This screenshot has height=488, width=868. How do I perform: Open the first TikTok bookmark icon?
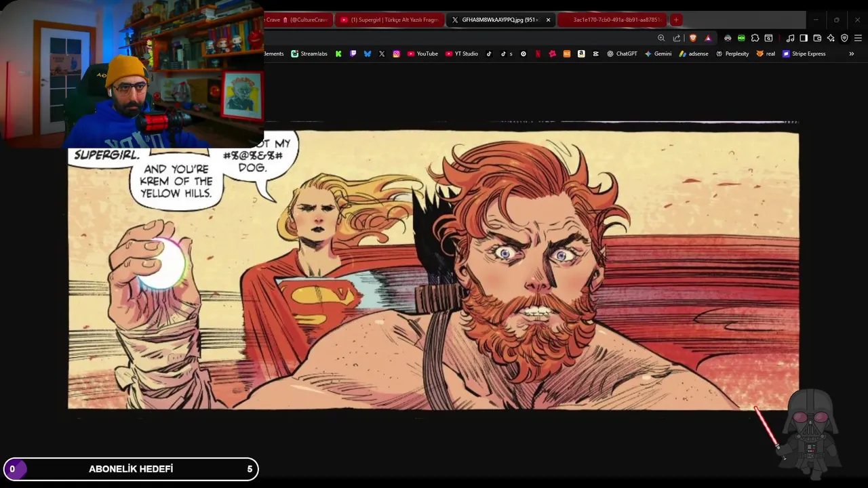(x=489, y=54)
